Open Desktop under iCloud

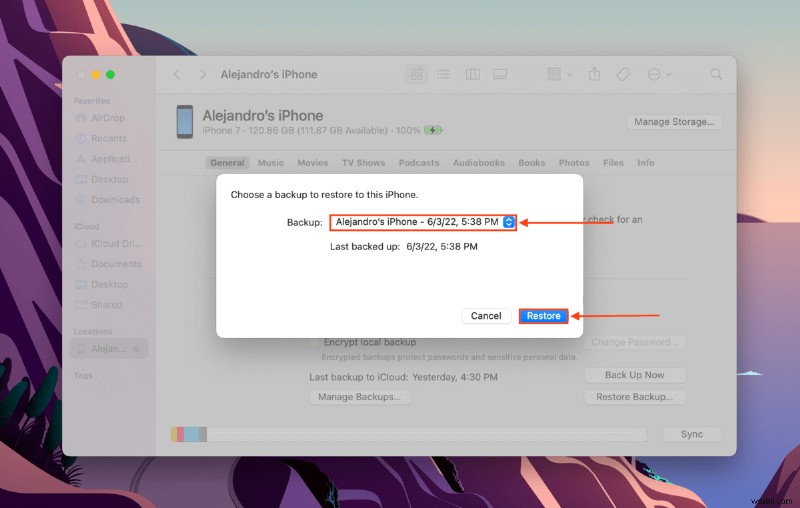(x=109, y=284)
